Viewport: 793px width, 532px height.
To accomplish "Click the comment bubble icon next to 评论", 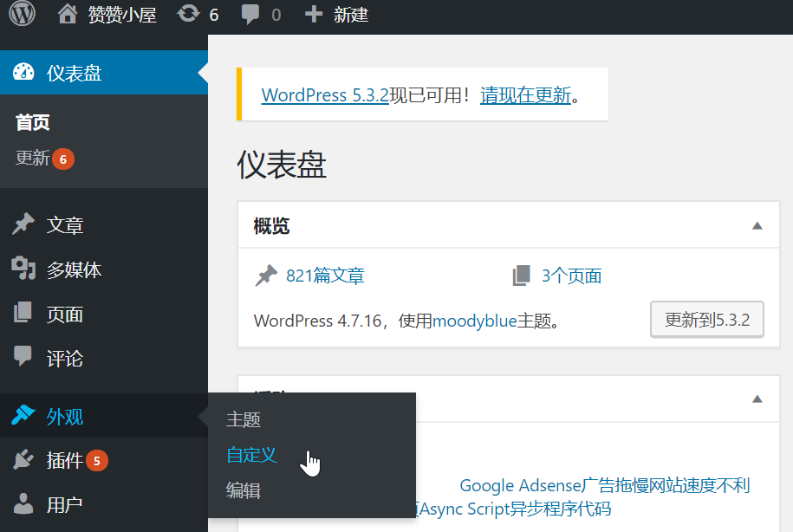I will pos(23,356).
